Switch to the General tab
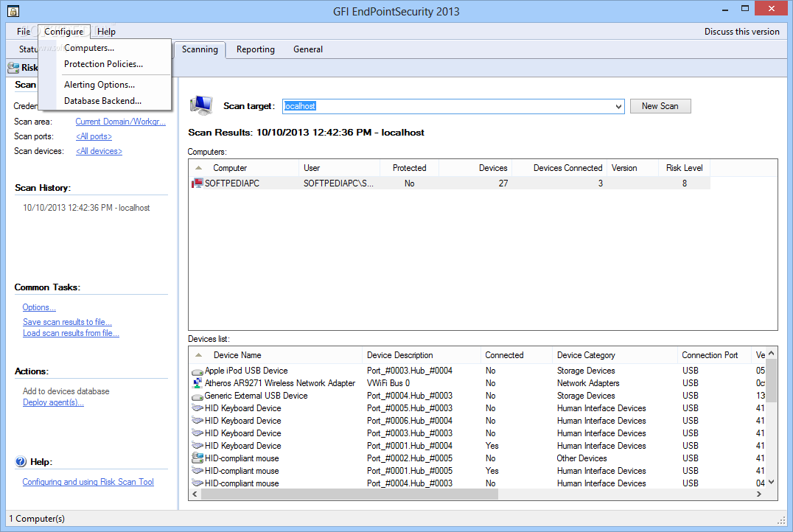The width and height of the screenshot is (793, 532). (x=307, y=49)
